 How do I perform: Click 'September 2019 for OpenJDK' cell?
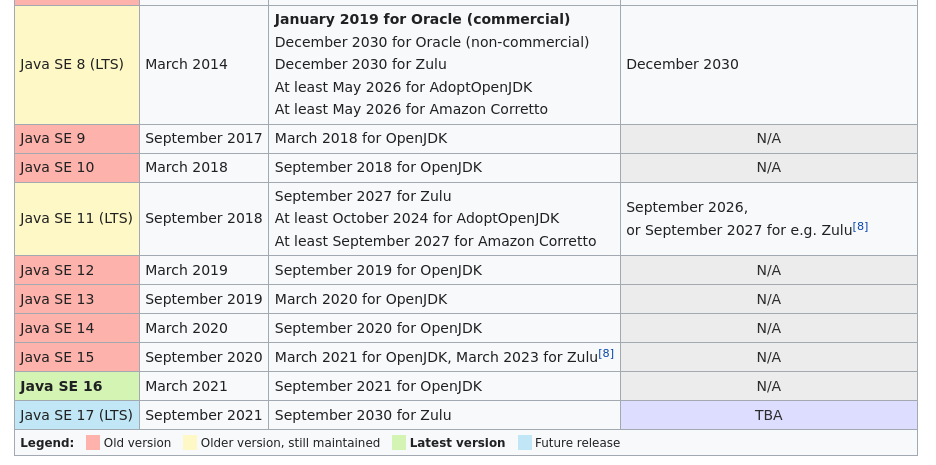445,270
